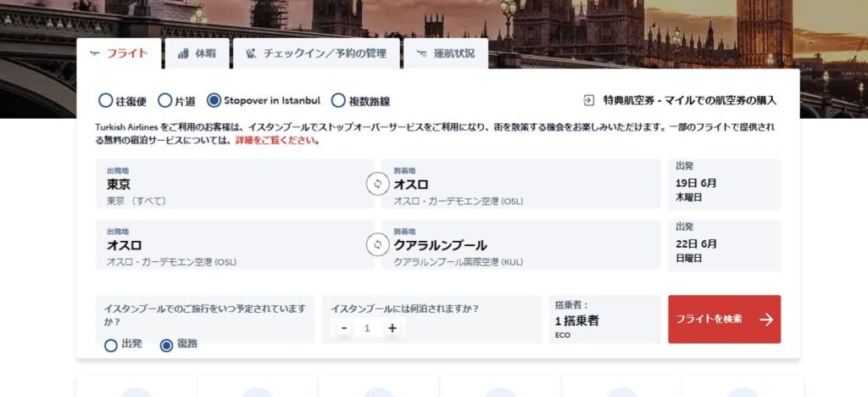868x397 pixels.
Task: Open the フライト tab
Action: point(119,53)
